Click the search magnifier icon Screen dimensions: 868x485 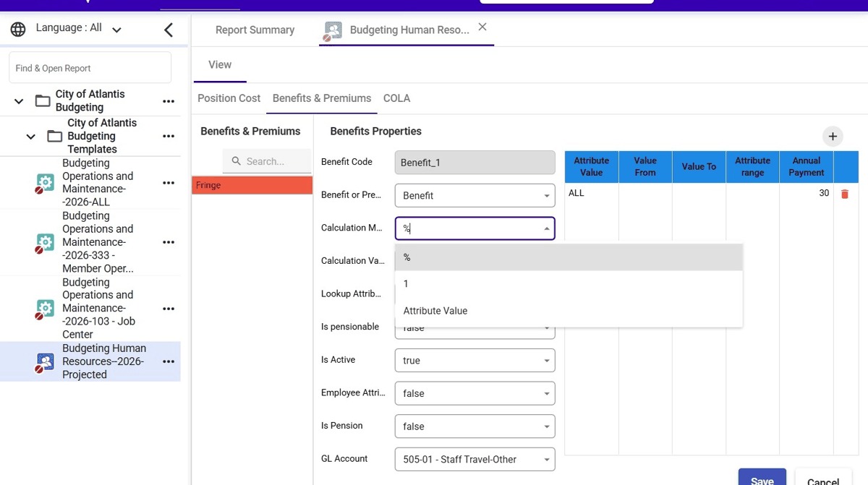pos(236,161)
